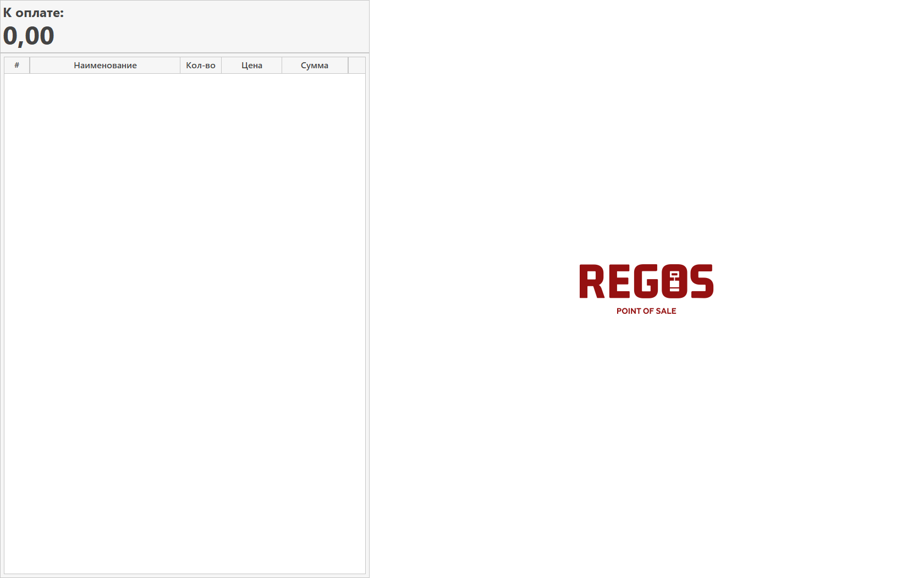Click the "Цена" column header
Screen dimensions: 924x578
point(252,66)
